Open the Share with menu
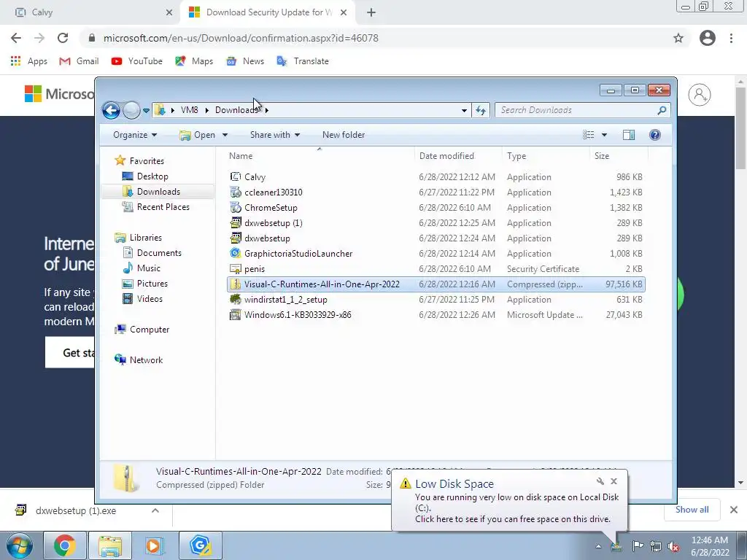The height and width of the screenshot is (560, 747). [275, 135]
